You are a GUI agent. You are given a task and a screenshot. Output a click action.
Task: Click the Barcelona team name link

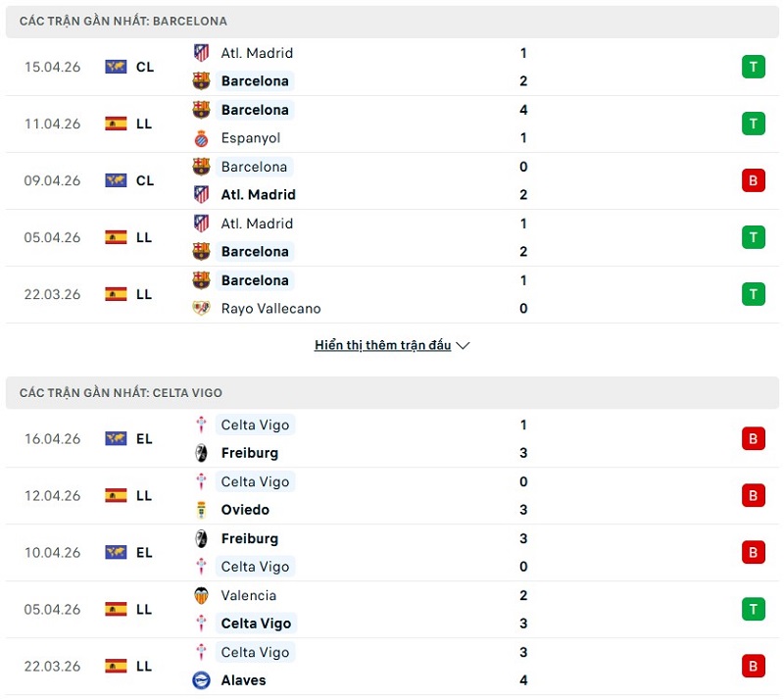pos(256,81)
